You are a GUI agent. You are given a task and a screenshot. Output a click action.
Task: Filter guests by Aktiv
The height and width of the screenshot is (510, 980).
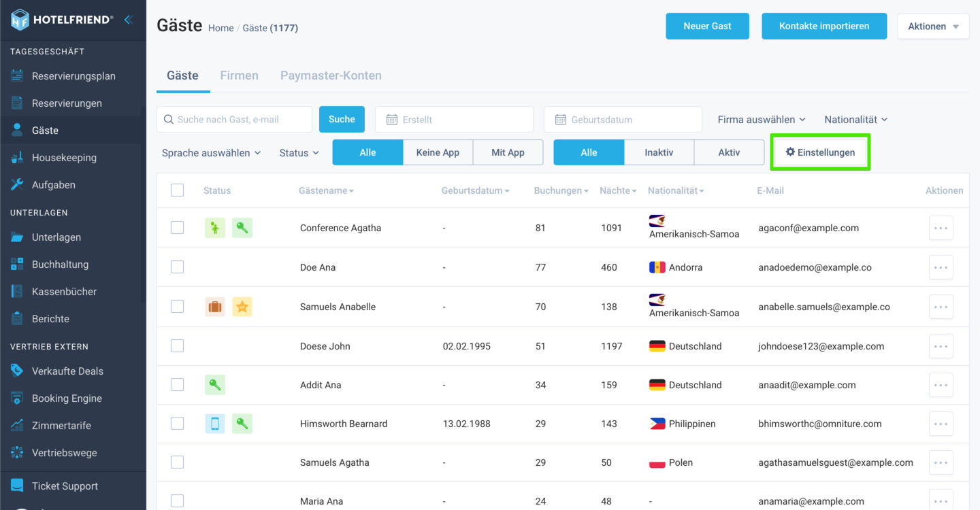coord(729,152)
